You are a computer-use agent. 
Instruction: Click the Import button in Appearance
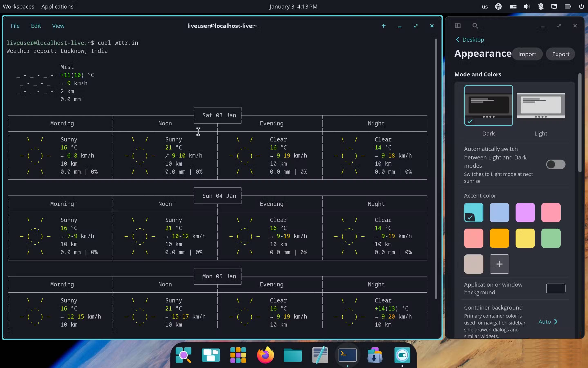[527, 54]
